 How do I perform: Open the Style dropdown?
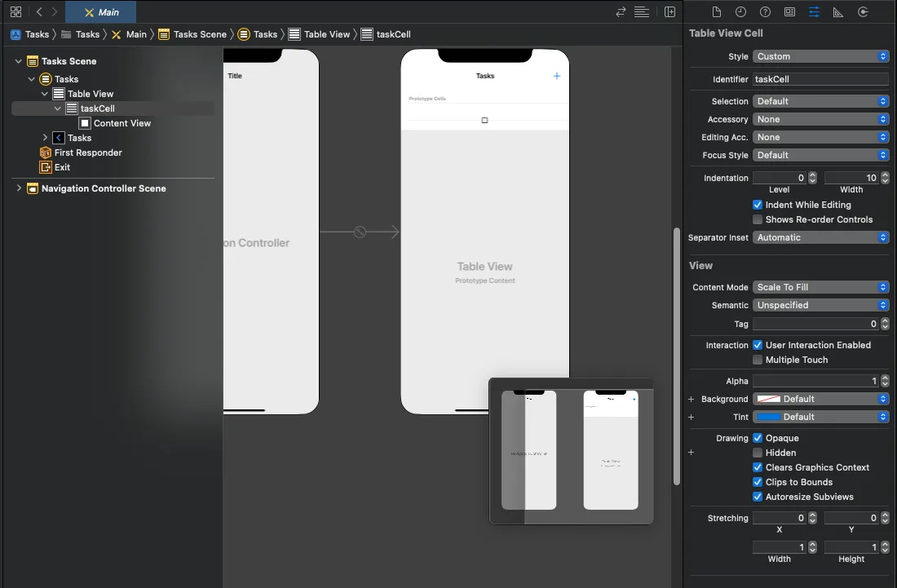821,56
